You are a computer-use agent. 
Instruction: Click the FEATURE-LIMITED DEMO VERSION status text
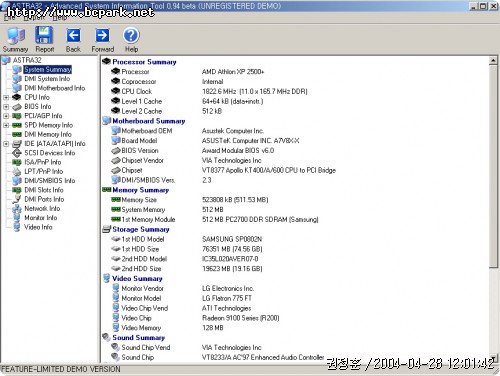[x=60, y=369]
